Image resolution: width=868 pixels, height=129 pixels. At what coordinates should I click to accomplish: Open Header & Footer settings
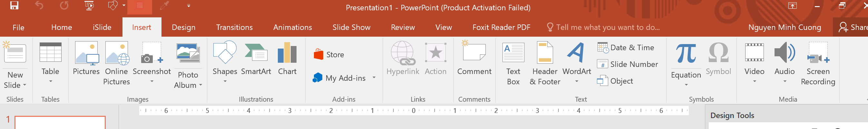tap(545, 63)
